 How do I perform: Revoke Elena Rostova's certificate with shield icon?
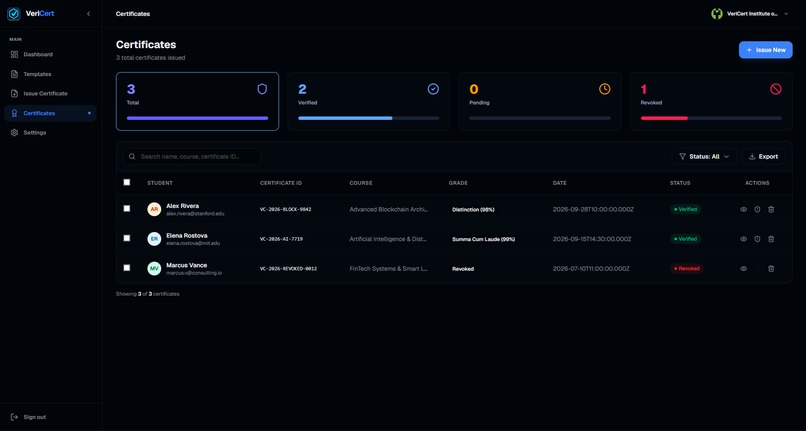tap(757, 239)
